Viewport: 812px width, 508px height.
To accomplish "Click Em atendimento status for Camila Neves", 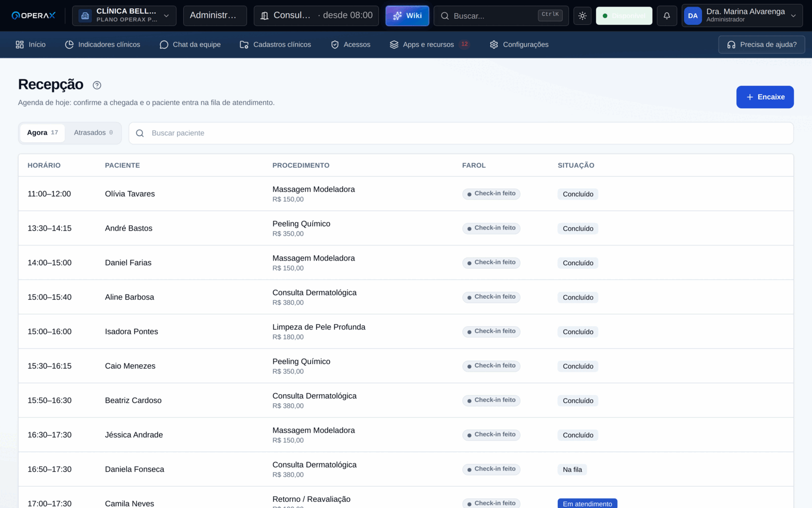I will tap(587, 504).
